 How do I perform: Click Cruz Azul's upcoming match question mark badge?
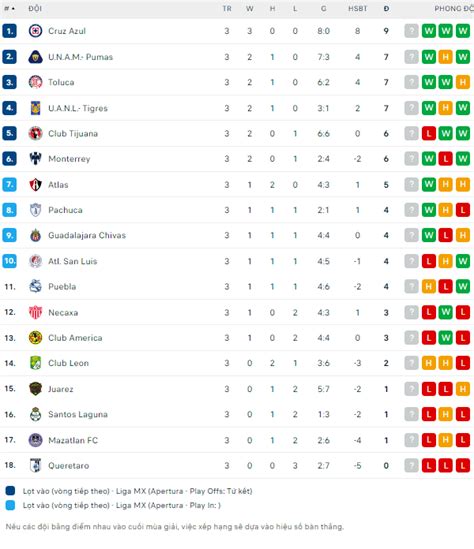coord(411,31)
